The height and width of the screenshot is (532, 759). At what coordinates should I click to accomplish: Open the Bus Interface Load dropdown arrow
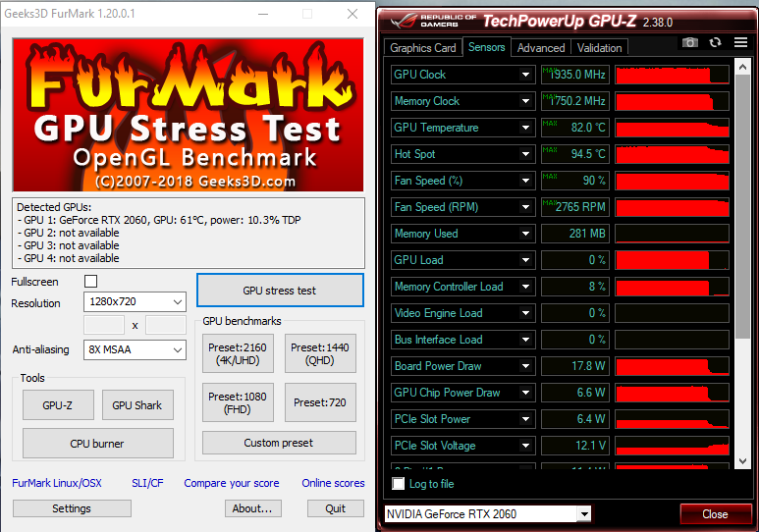click(x=525, y=340)
